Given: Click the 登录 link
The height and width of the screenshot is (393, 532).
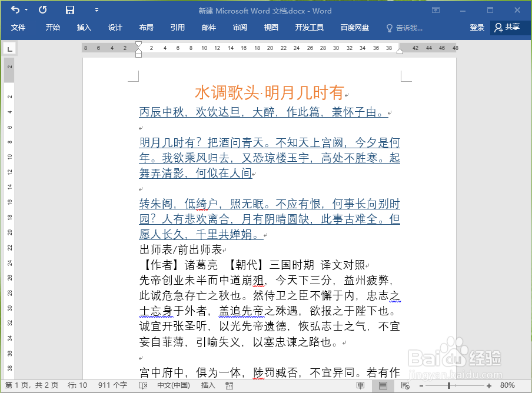Looking at the screenshot, I should point(477,28).
